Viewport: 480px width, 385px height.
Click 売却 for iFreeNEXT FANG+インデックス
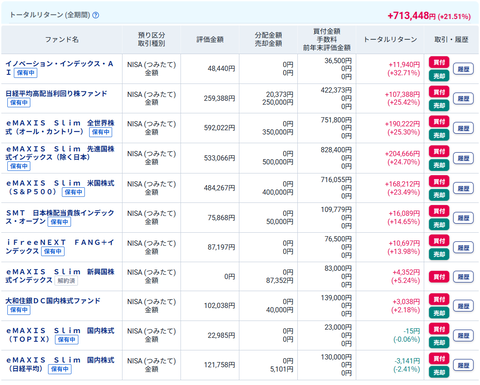439,255
